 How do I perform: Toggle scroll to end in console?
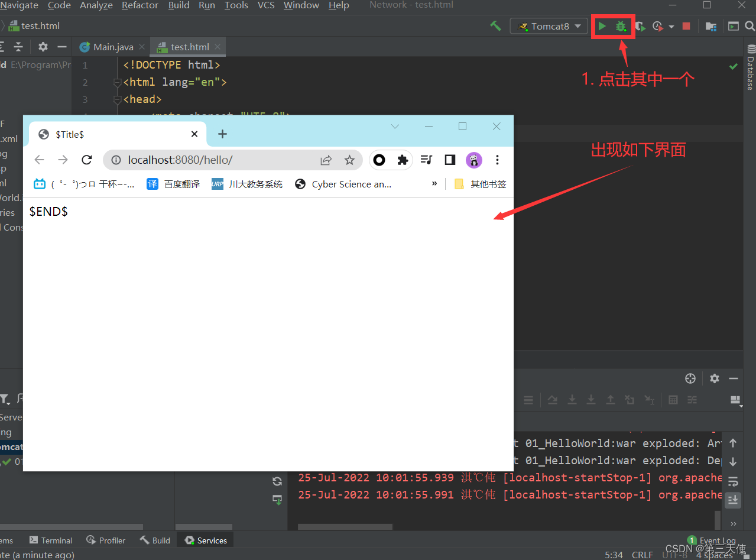pyautogui.click(x=733, y=500)
